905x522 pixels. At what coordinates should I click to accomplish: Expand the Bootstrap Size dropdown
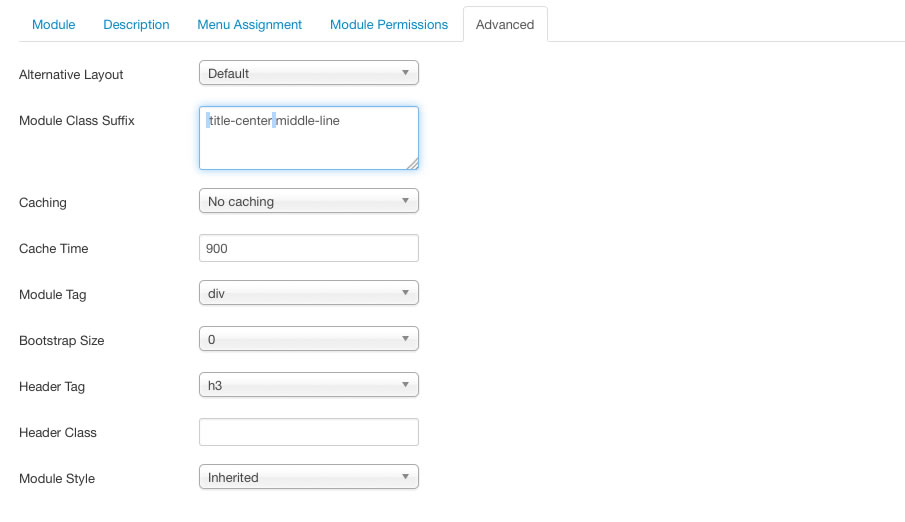coord(308,339)
